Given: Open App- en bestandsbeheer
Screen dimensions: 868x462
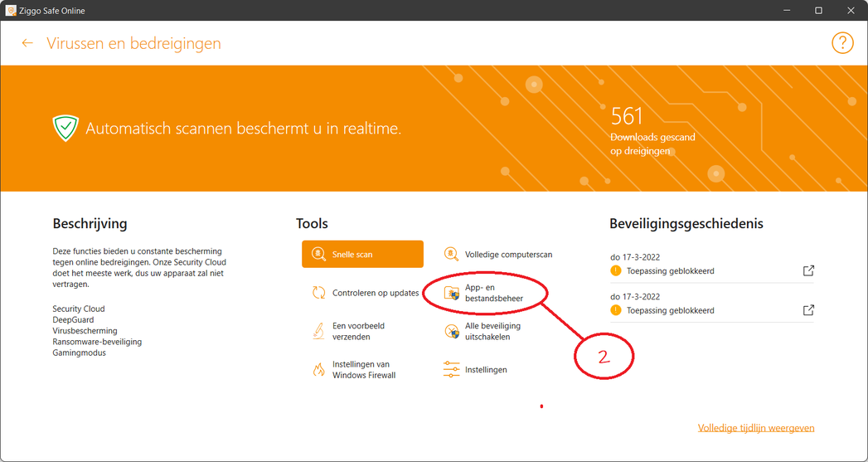Looking at the screenshot, I should pos(486,293).
